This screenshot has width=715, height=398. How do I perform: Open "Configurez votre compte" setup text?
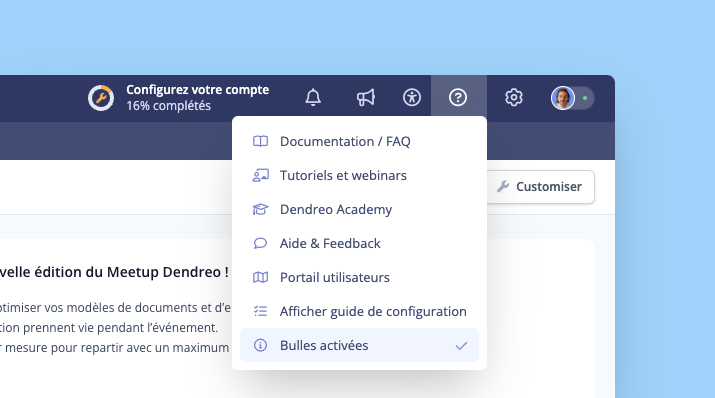click(x=197, y=90)
